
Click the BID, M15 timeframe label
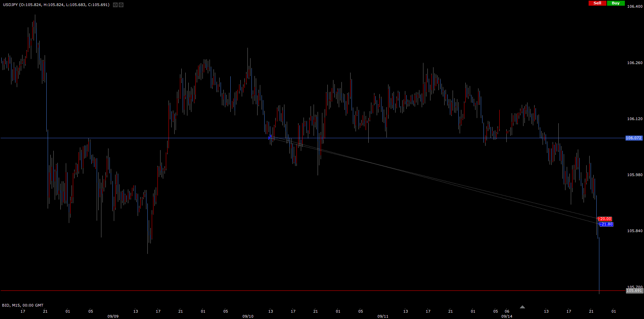(x=22, y=305)
